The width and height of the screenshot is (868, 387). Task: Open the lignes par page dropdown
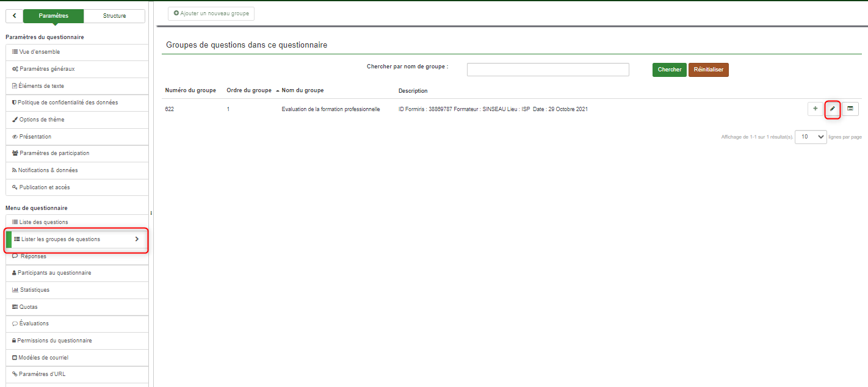click(x=811, y=137)
